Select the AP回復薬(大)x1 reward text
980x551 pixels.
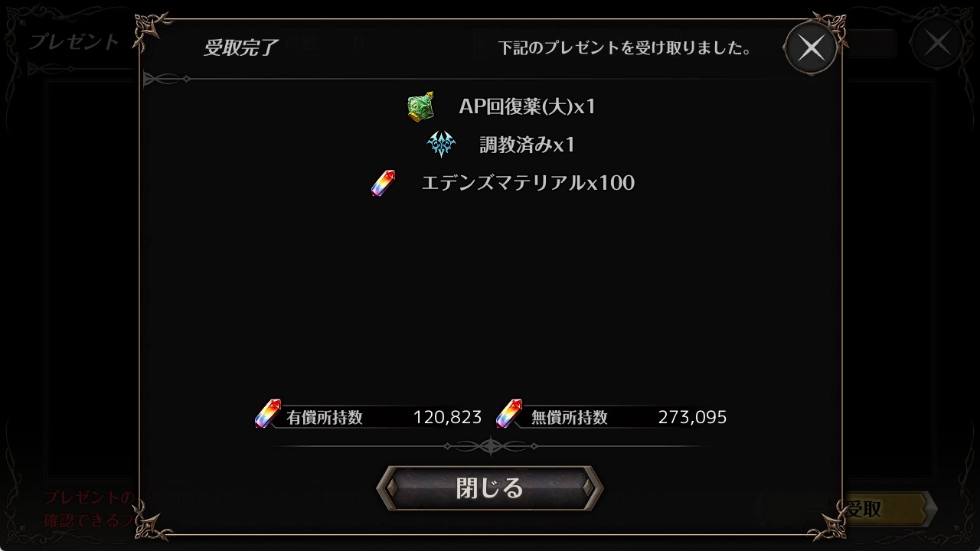[x=527, y=106]
